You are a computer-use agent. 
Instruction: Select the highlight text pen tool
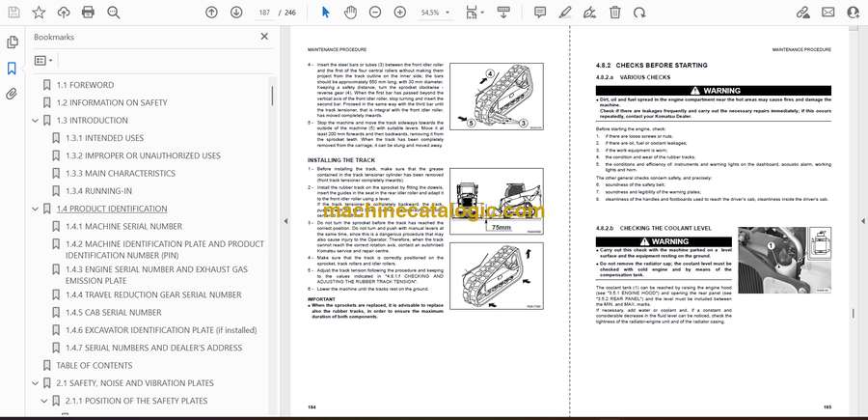click(x=565, y=13)
